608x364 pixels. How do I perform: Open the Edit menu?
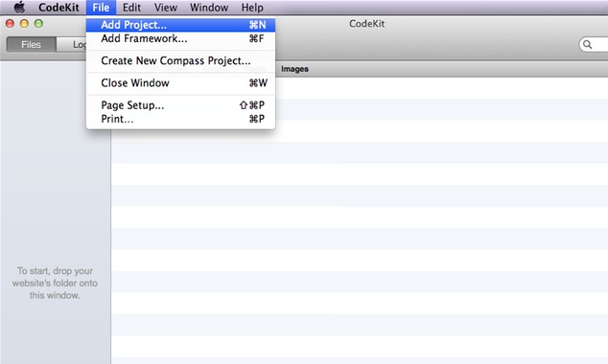[x=131, y=8]
